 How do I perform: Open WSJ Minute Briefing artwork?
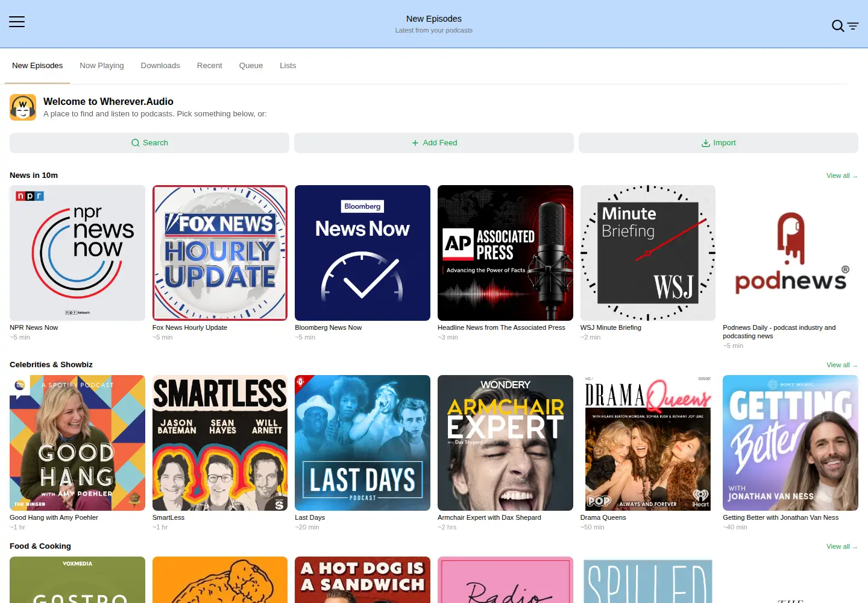pyautogui.click(x=648, y=253)
